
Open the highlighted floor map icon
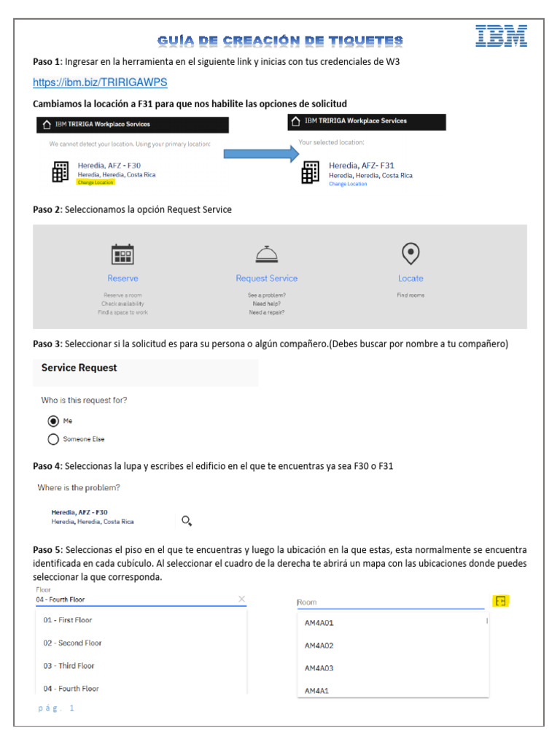click(x=500, y=601)
